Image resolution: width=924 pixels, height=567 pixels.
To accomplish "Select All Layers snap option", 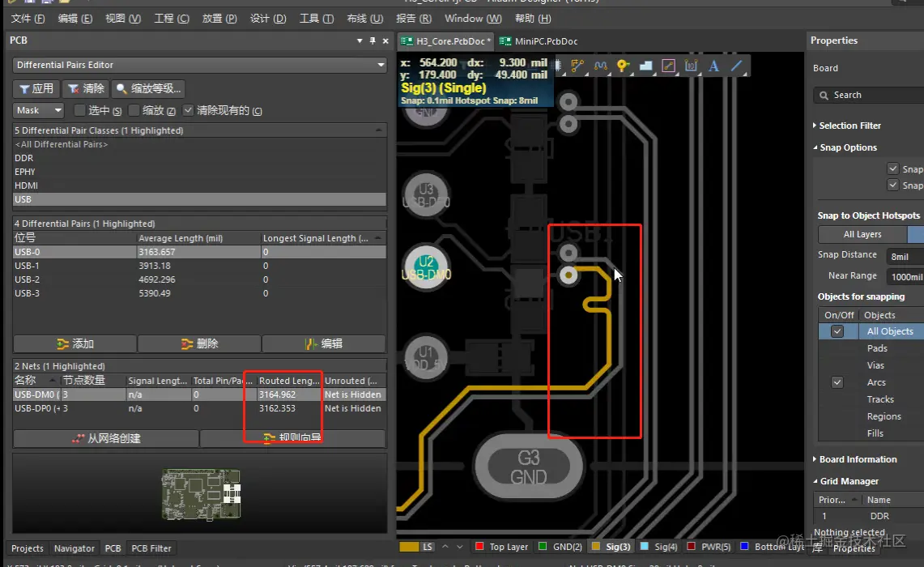I will pyautogui.click(x=862, y=234).
